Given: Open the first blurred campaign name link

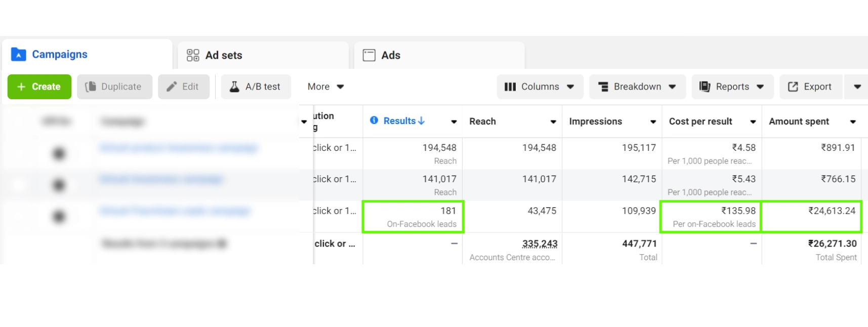Looking at the screenshot, I should point(179,148).
